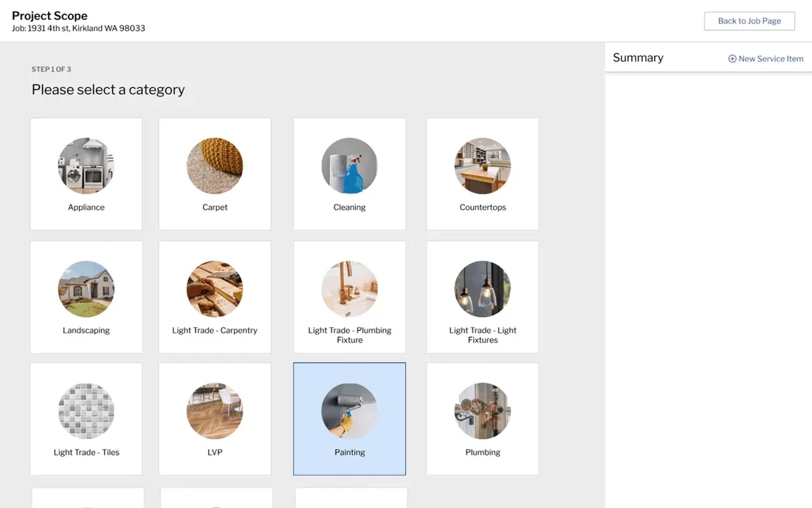Select the LVP flooring image
Viewport: 812px width, 508px height.
(215, 411)
